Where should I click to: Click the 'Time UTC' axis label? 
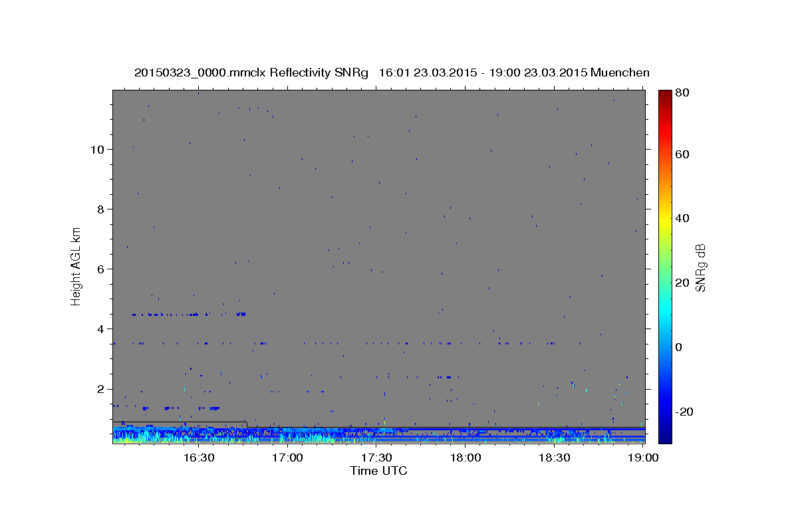coord(378,471)
